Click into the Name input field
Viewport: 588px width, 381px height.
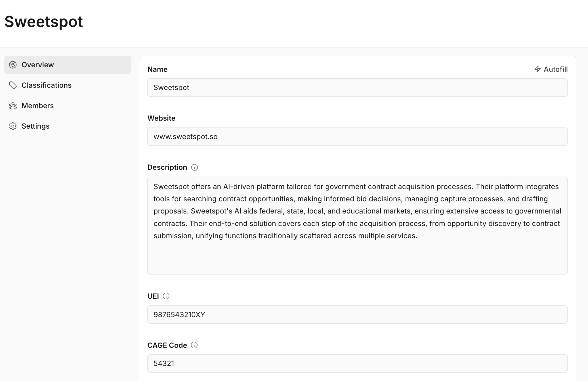pyautogui.click(x=357, y=87)
